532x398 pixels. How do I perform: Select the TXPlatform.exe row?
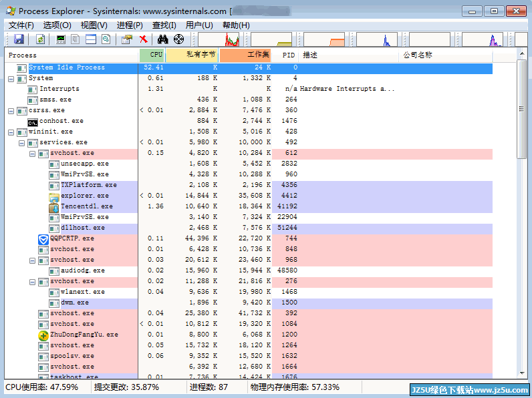tap(249, 185)
